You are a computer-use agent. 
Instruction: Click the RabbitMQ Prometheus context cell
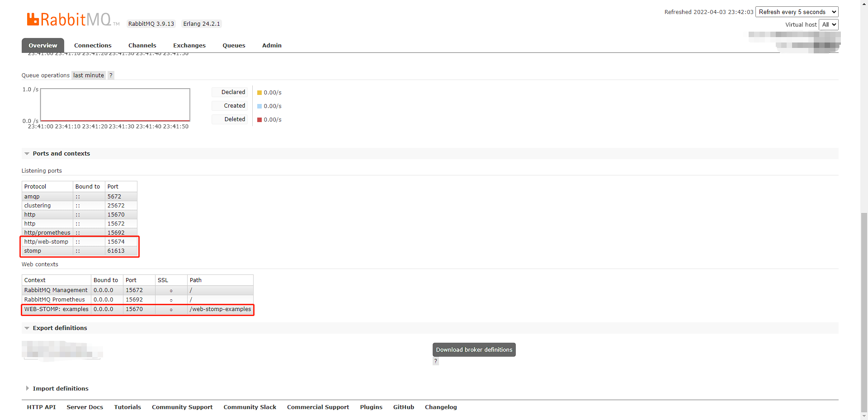pos(57,300)
